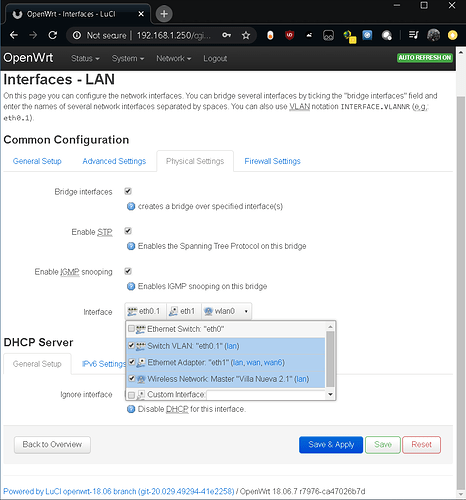Screen dimensions: 466x500
Task: Click the eth0.1 switch icon in Interface field
Action: tap(132, 311)
